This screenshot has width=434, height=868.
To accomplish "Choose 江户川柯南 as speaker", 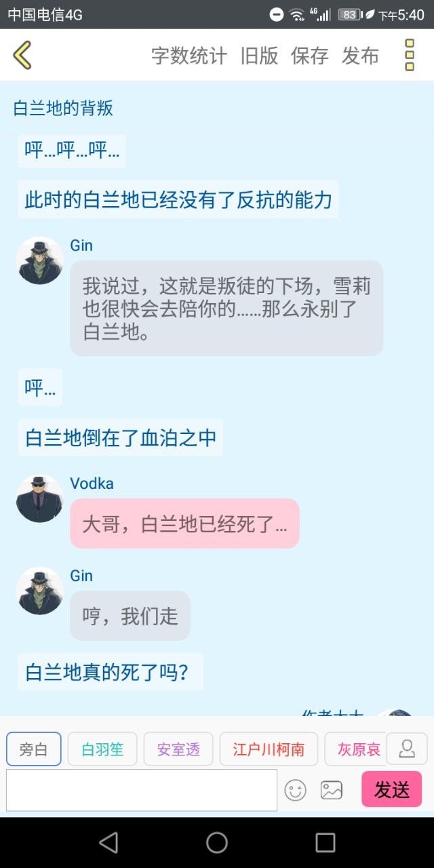I will click(x=269, y=749).
